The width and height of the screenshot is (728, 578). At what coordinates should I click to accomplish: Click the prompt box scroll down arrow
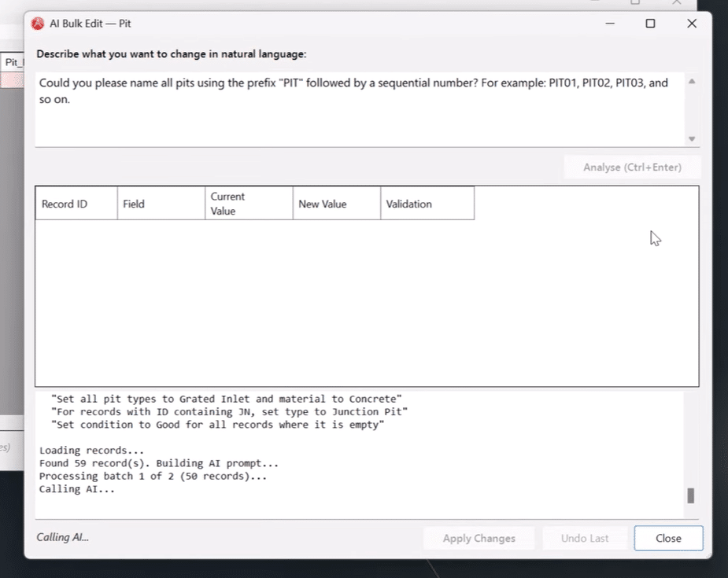pos(692,138)
